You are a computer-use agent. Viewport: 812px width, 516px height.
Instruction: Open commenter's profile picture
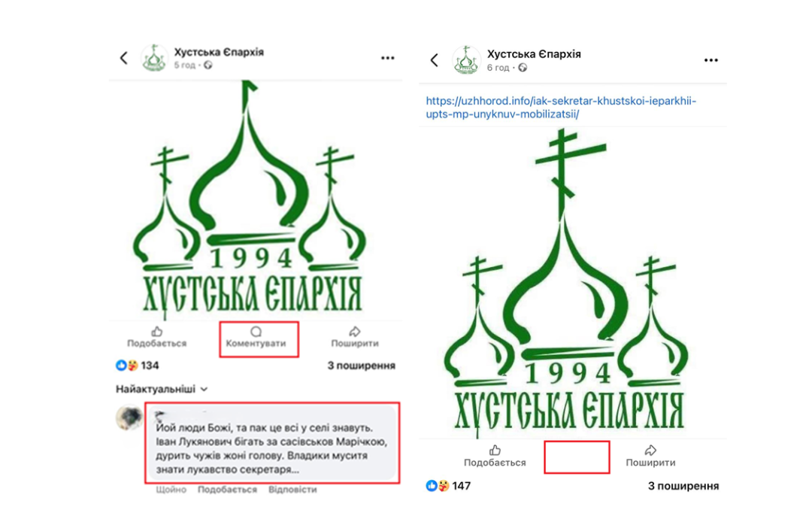(129, 417)
